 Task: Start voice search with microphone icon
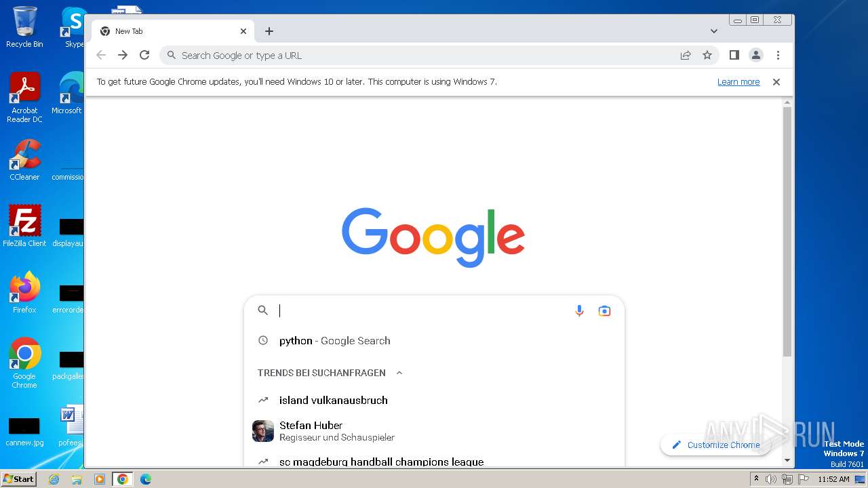(x=579, y=310)
